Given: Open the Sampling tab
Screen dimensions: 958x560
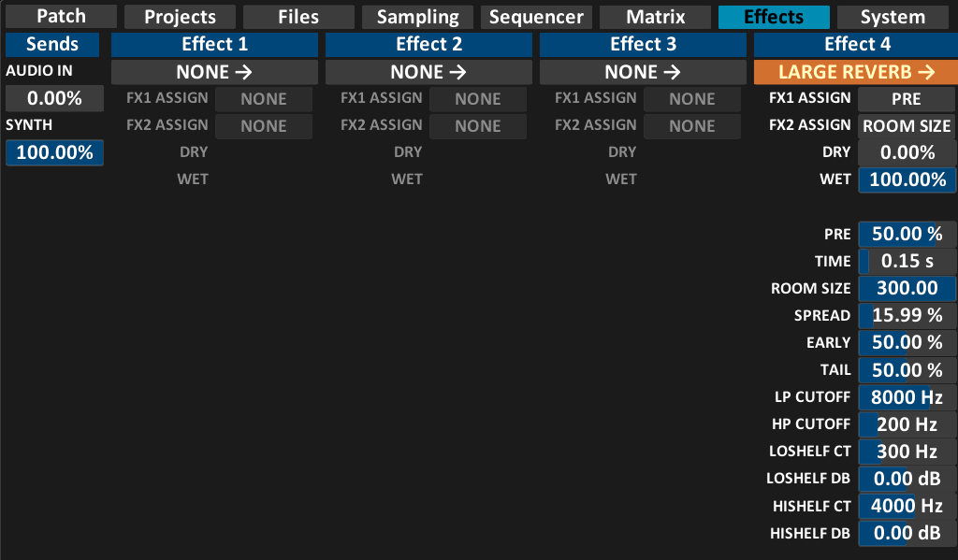Looking at the screenshot, I should coord(417,17).
